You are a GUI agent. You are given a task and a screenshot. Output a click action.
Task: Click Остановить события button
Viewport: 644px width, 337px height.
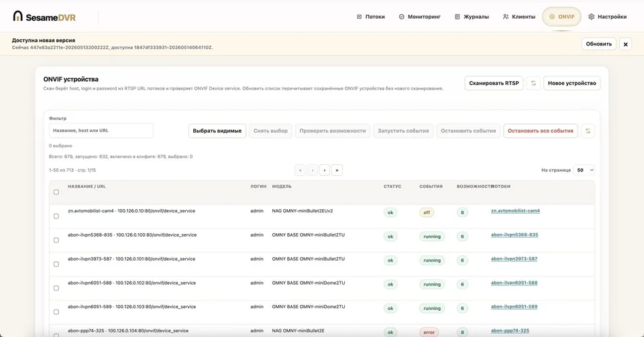pyautogui.click(x=468, y=131)
